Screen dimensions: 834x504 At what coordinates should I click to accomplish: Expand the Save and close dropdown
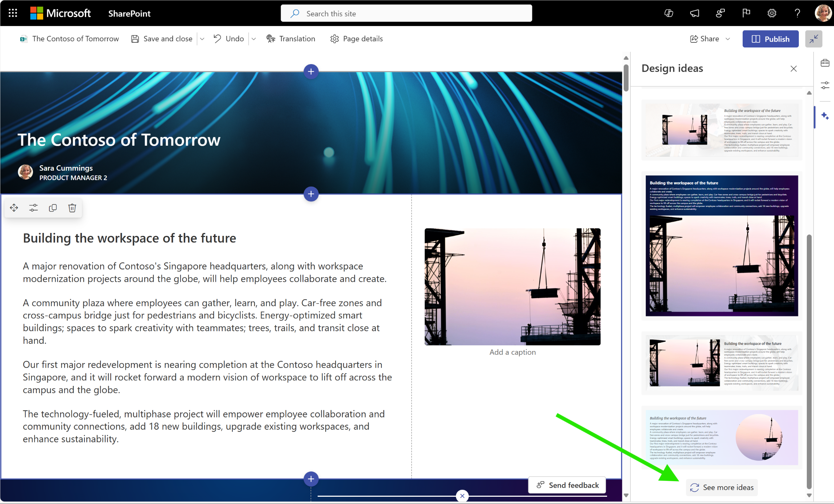coord(203,39)
